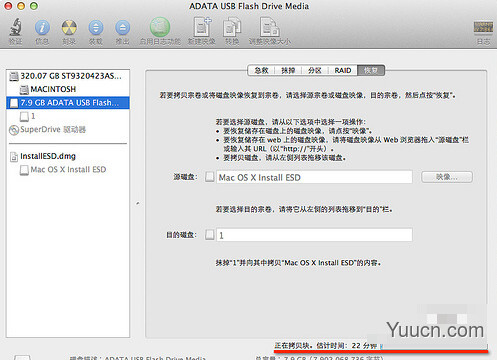This screenshot has width=497, height=360.
Task: Click the green Enable Journaling (启用日志功能) icon
Action: [160, 27]
